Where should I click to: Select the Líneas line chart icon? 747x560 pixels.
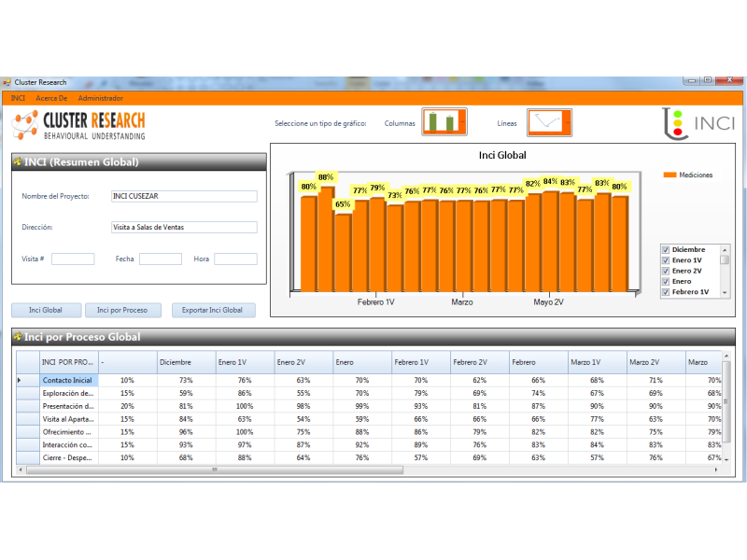coord(549,122)
